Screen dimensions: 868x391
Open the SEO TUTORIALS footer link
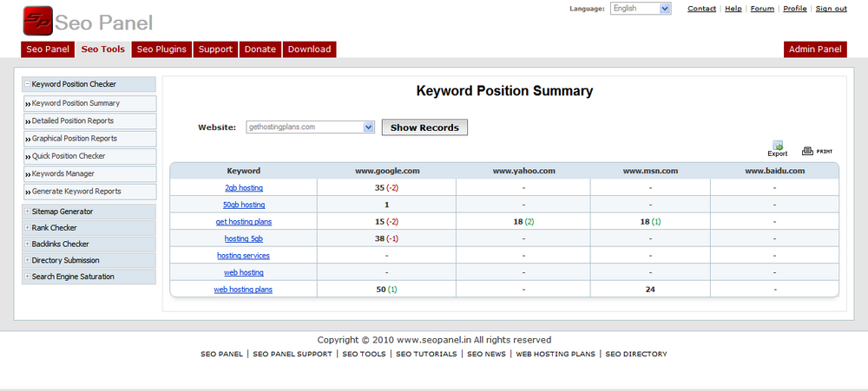(x=426, y=354)
